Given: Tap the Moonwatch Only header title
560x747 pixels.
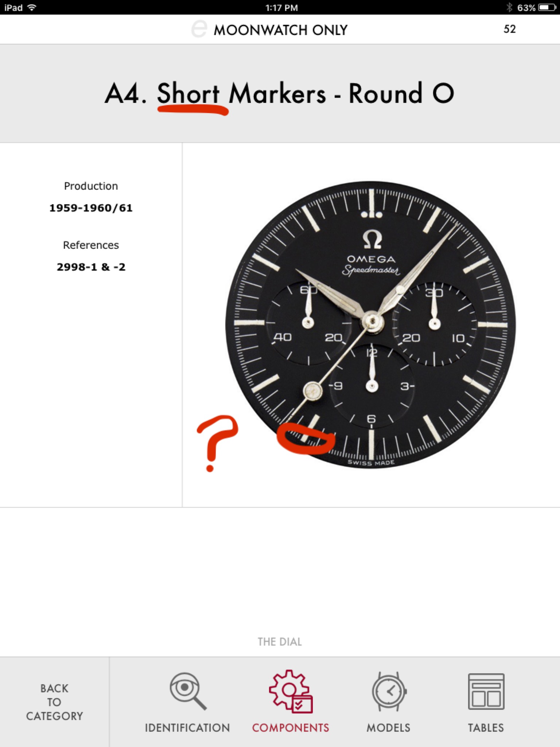Looking at the screenshot, I should click(x=280, y=30).
